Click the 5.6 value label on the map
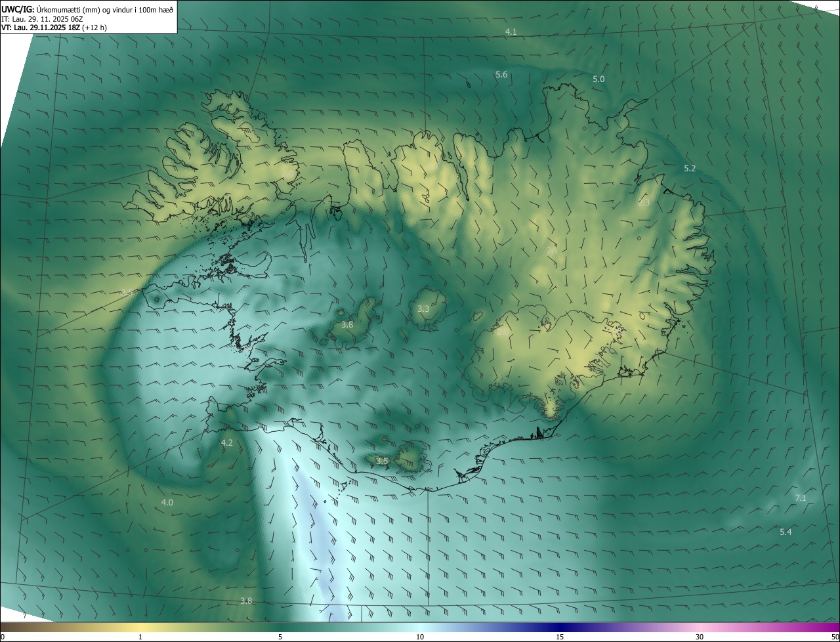Image resolution: width=840 pixels, height=642 pixels. point(501,75)
